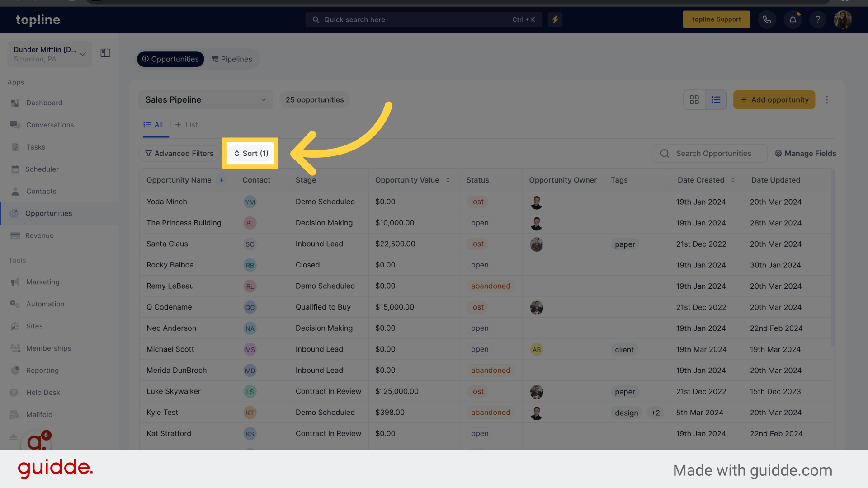Open the Opportunity Value column sort

(448, 180)
